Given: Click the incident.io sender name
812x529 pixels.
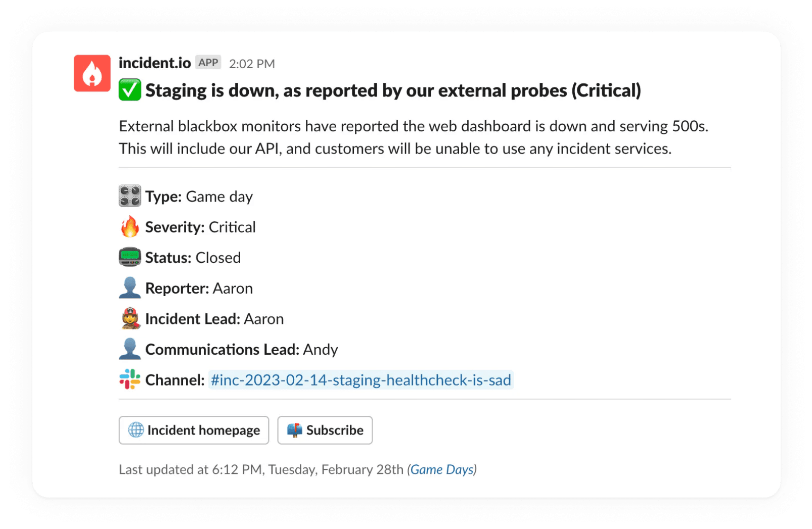Looking at the screenshot, I should [155, 63].
